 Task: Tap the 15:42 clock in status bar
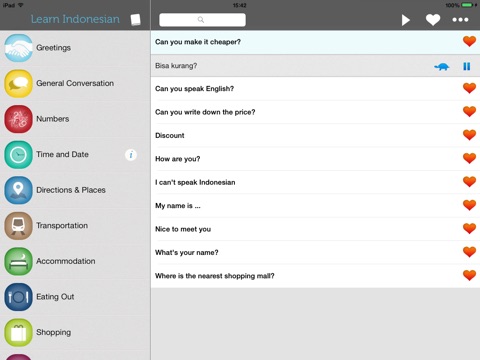240,5
